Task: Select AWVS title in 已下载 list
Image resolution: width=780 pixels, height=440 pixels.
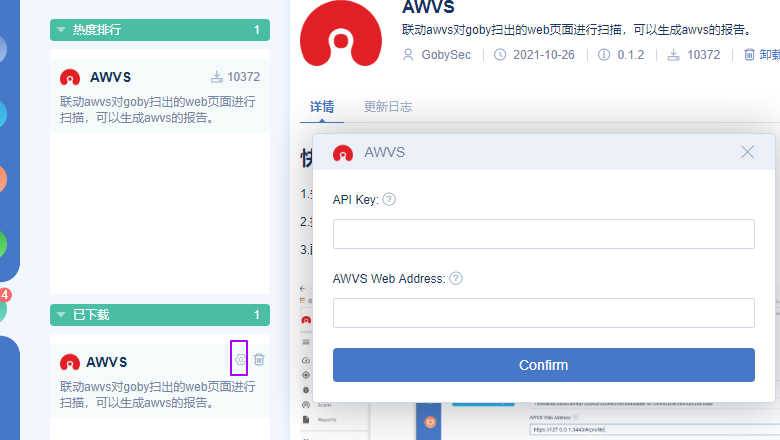Action: point(106,362)
